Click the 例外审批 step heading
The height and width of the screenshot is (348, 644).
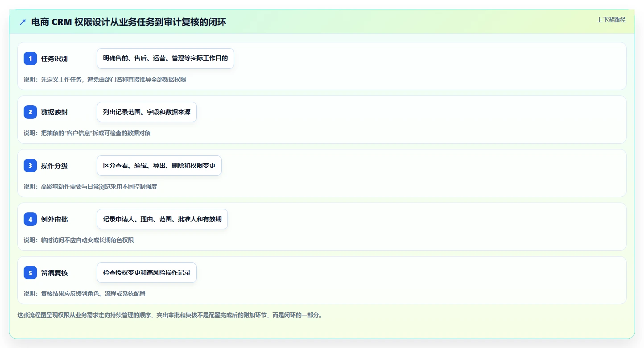[x=54, y=219]
